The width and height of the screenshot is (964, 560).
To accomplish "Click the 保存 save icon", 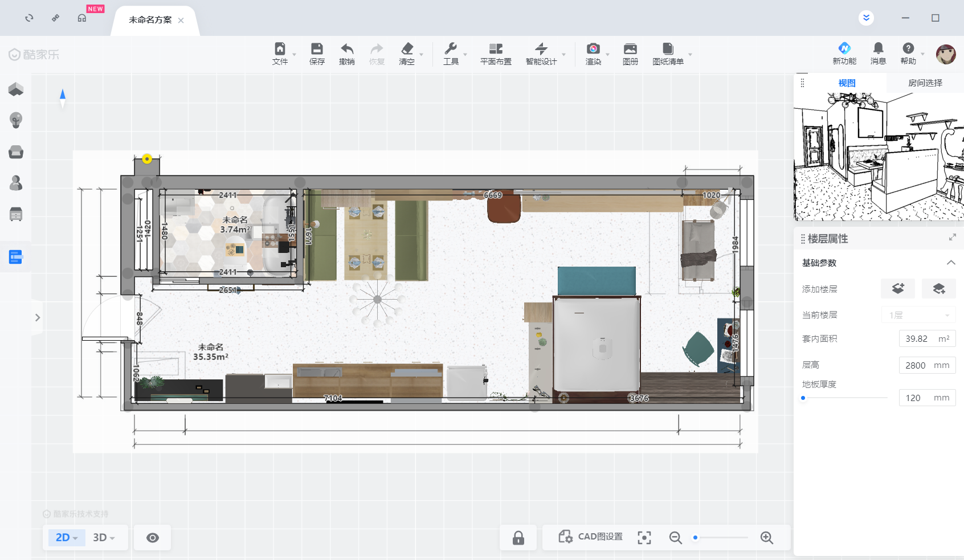I will pyautogui.click(x=317, y=49).
